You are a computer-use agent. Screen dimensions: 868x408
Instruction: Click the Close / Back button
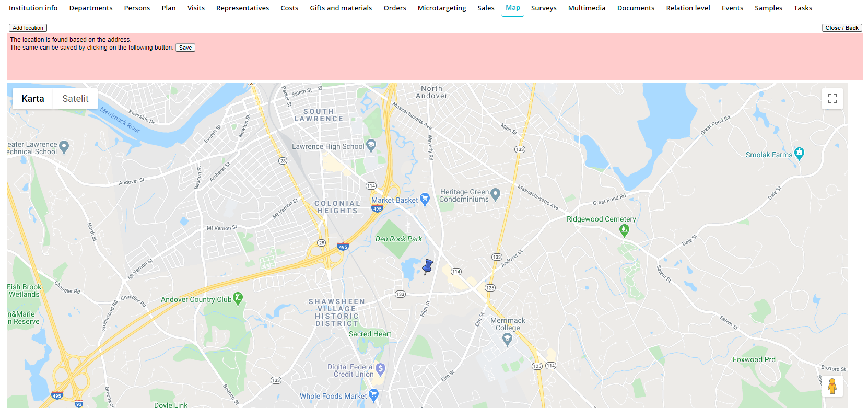[842, 28]
